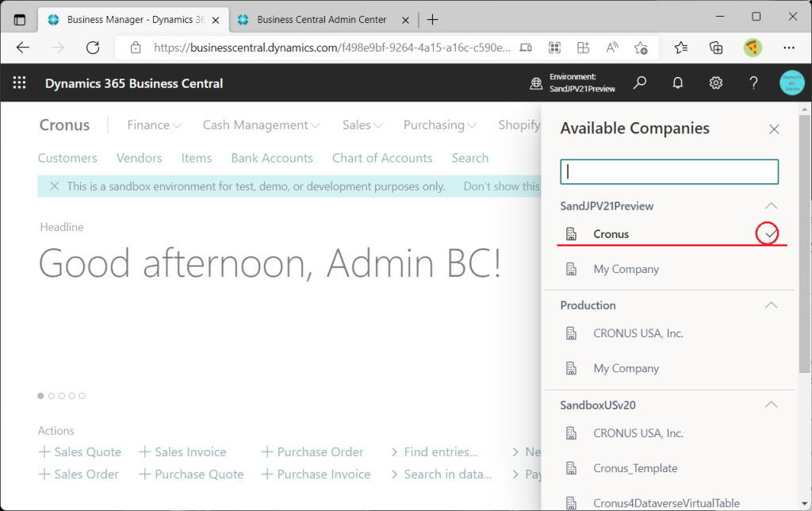
Task: Open Bank Accounts
Action: click(x=272, y=158)
